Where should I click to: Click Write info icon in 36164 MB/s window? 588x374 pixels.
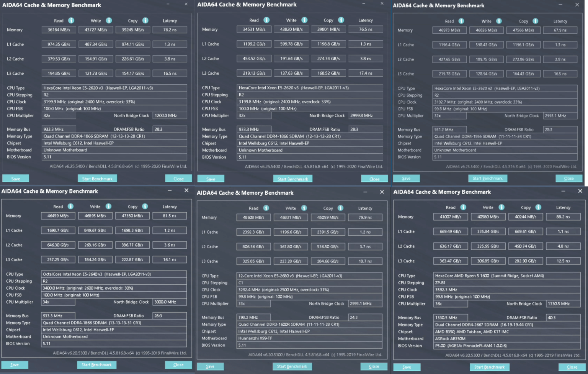point(109,21)
